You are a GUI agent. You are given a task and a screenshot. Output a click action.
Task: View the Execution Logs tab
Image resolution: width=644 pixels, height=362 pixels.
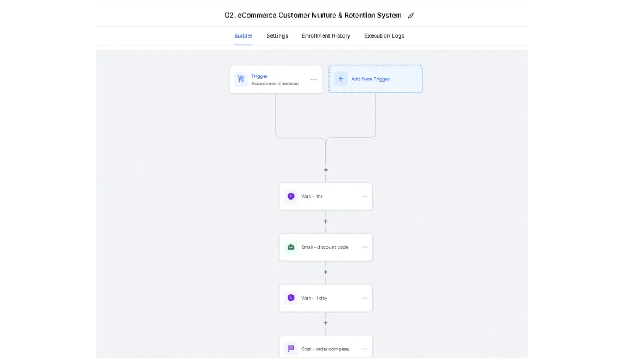[x=384, y=36]
